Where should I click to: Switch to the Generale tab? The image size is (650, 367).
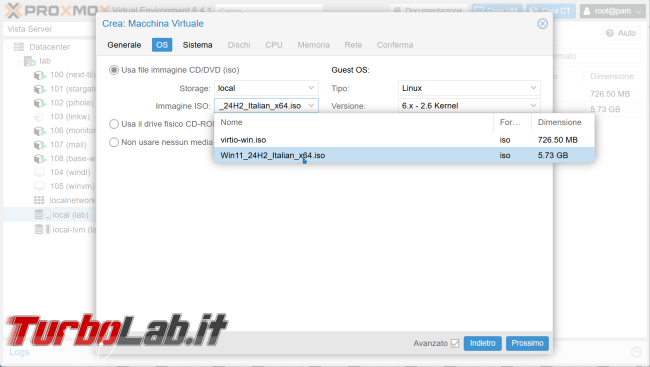point(124,45)
